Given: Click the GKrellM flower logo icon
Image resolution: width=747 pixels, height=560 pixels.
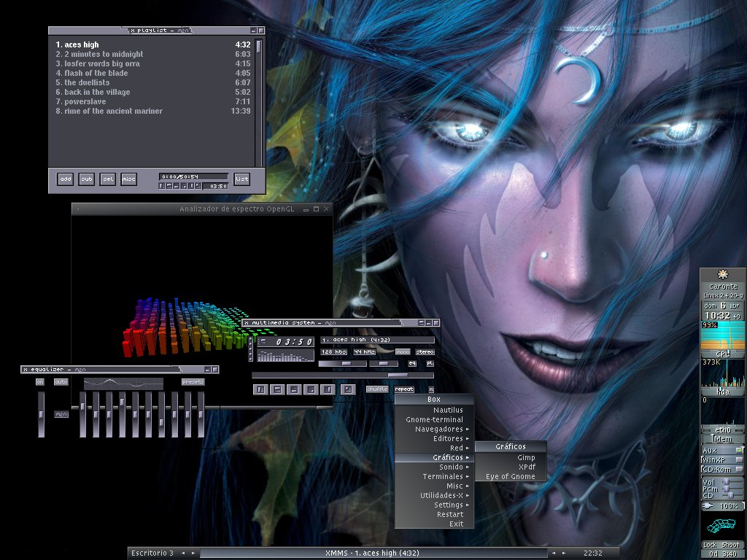Looking at the screenshot, I should coord(723,274).
